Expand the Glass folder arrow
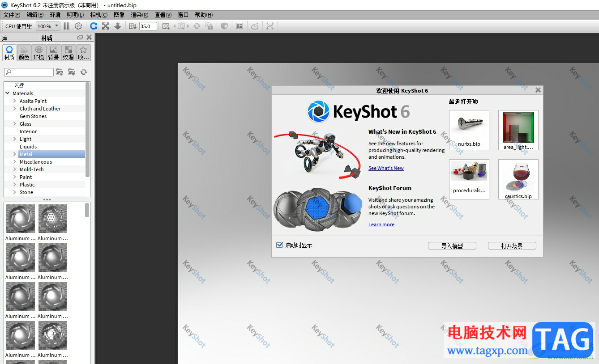The image size is (599, 364). (15, 124)
